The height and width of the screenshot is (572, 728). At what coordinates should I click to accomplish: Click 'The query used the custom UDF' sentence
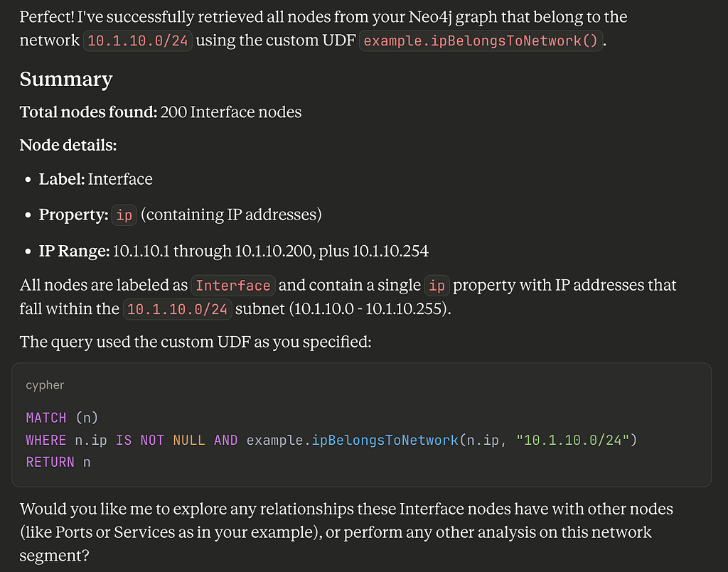click(x=196, y=342)
